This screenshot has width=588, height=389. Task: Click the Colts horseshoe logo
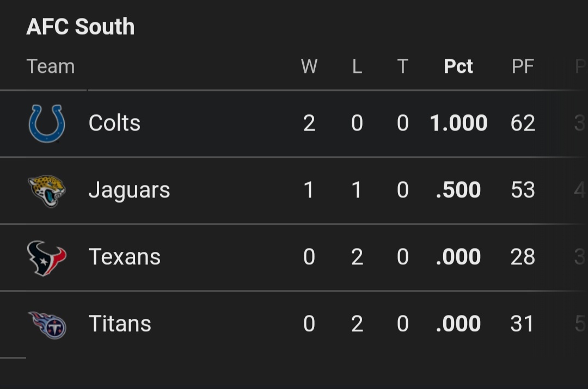[47, 124]
